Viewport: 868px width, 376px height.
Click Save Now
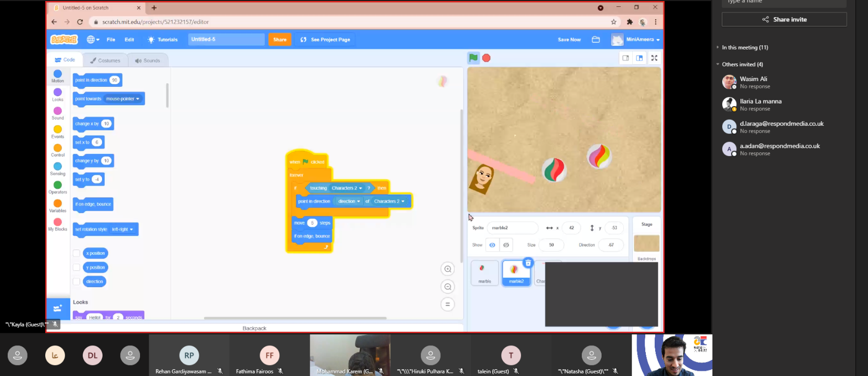pyautogui.click(x=569, y=40)
